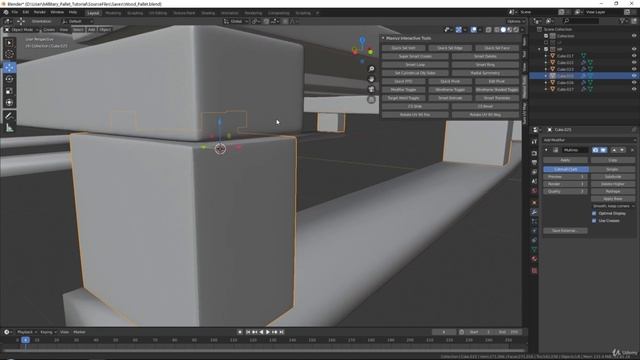Open the Smooth, keep corners dropdown
The image size is (640, 360).
pos(613,206)
